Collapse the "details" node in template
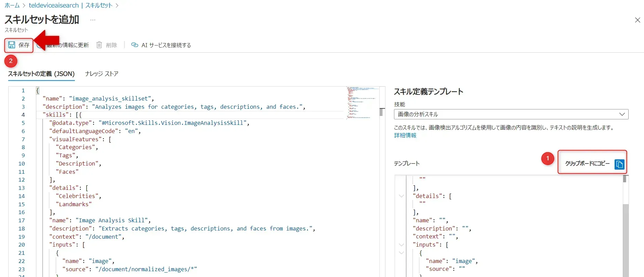The height and width of the screenshot is (277, 644). pos(402,196)
